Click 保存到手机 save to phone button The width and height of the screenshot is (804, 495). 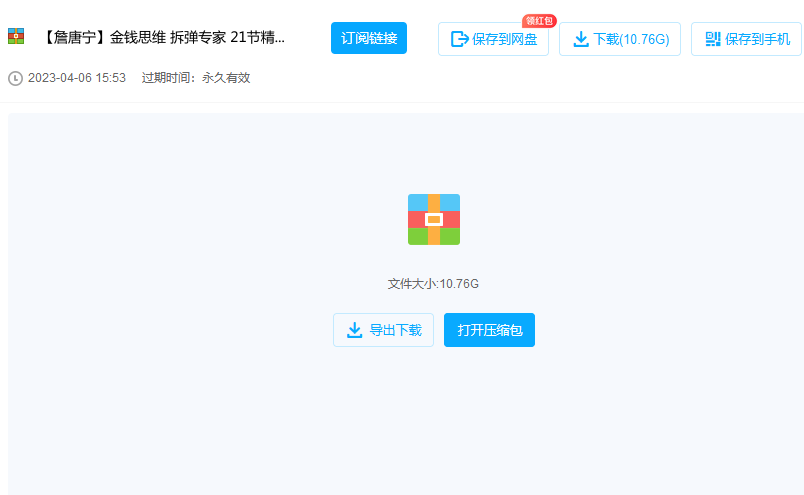pos(747,39)
